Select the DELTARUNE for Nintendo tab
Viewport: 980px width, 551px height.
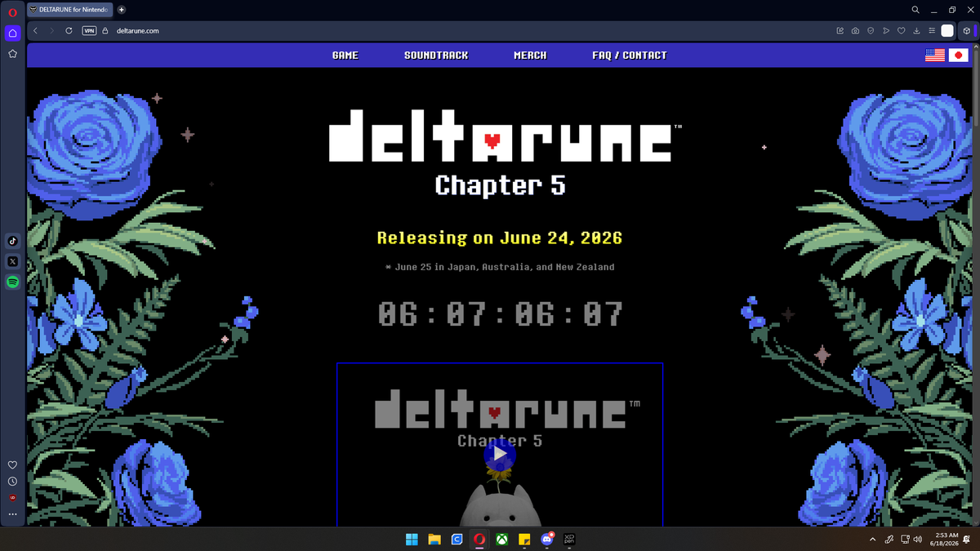point(69,10)
